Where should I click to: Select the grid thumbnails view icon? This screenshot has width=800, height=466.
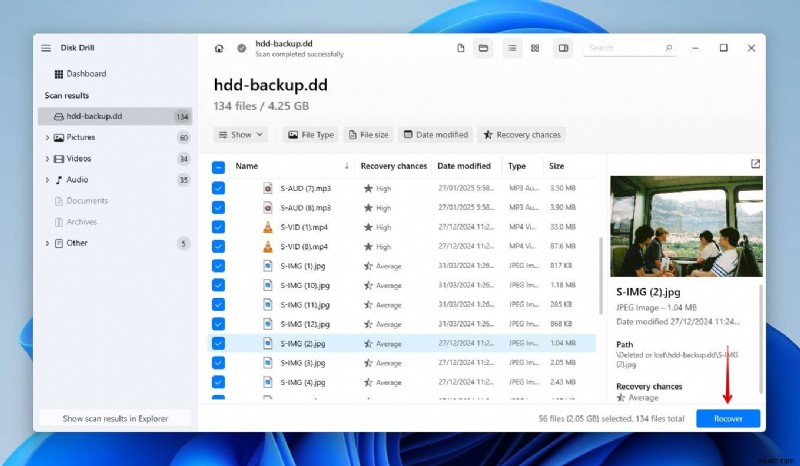tap(535, 48)
